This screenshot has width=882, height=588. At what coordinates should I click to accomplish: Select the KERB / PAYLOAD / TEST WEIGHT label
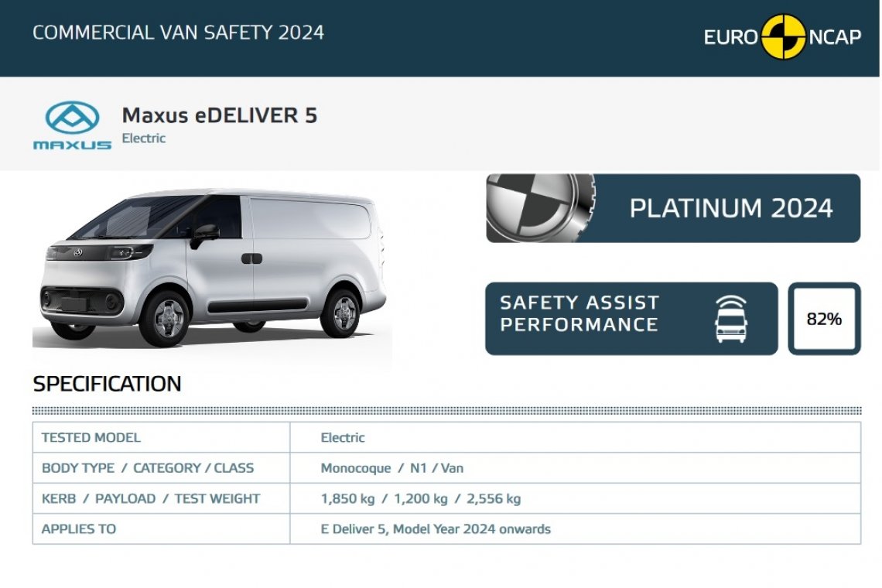151,498
